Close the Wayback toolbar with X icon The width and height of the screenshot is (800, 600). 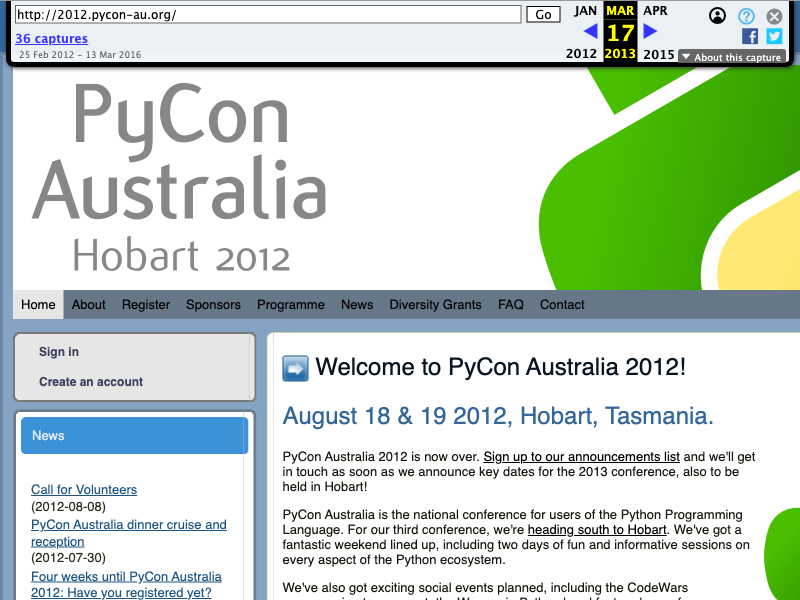coord(774,16)
